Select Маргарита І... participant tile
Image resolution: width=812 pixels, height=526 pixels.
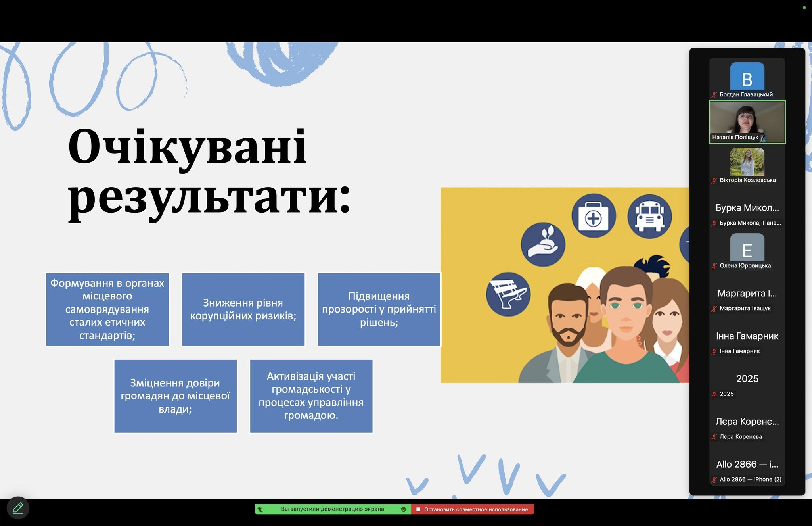(747, 294)
